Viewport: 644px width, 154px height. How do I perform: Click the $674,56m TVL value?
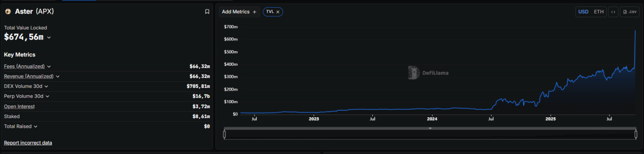24,37
